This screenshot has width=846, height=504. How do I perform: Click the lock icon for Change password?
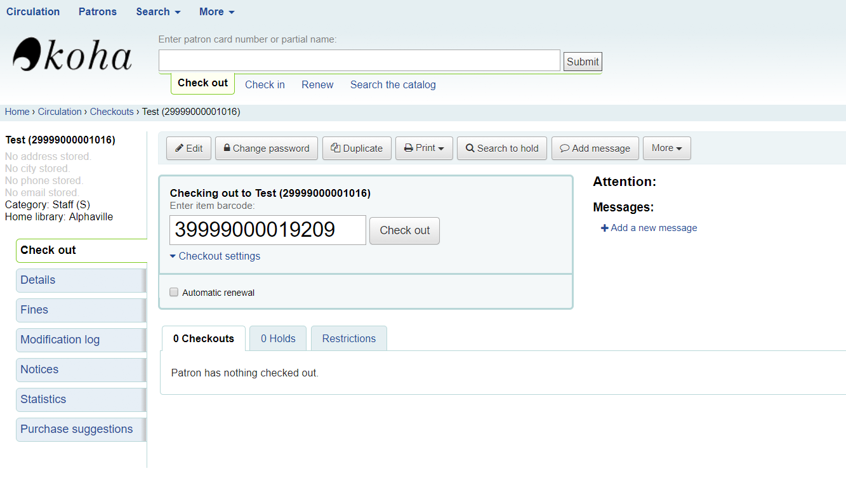(227, 149)
